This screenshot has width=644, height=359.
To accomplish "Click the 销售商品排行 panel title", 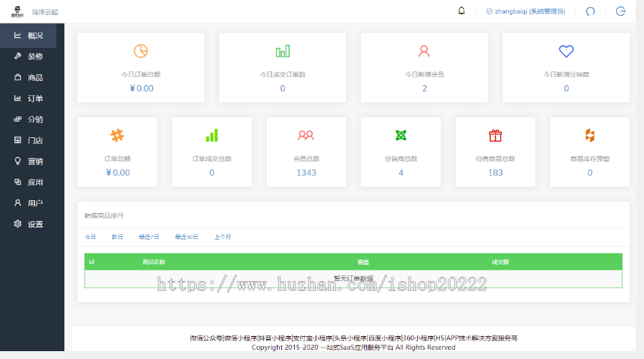I will (x=104, y=215).
